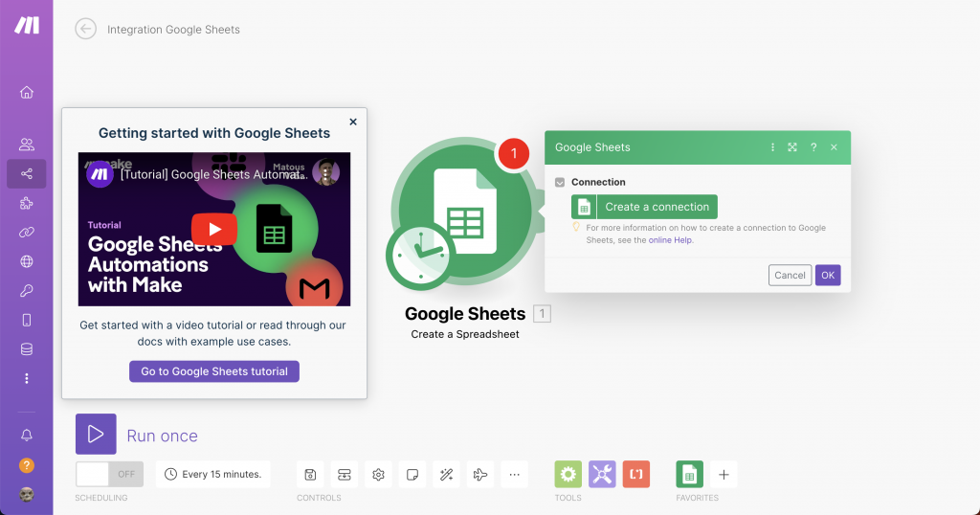Open the orange Help question icon

point(26,465)
